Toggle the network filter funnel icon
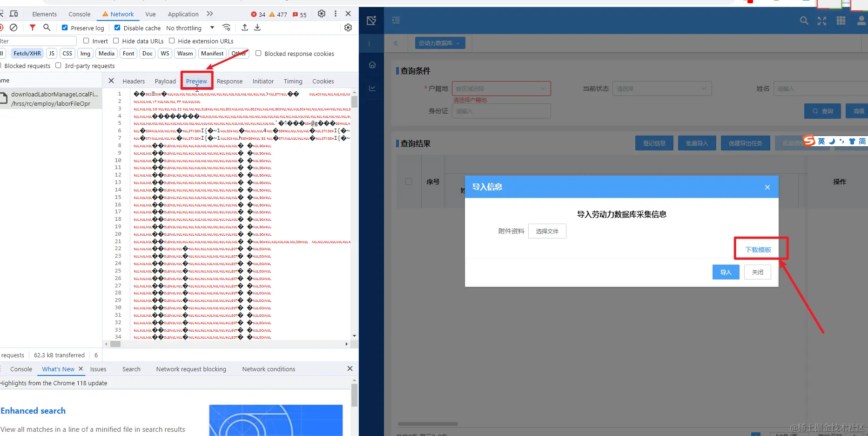 click(33, 28)
